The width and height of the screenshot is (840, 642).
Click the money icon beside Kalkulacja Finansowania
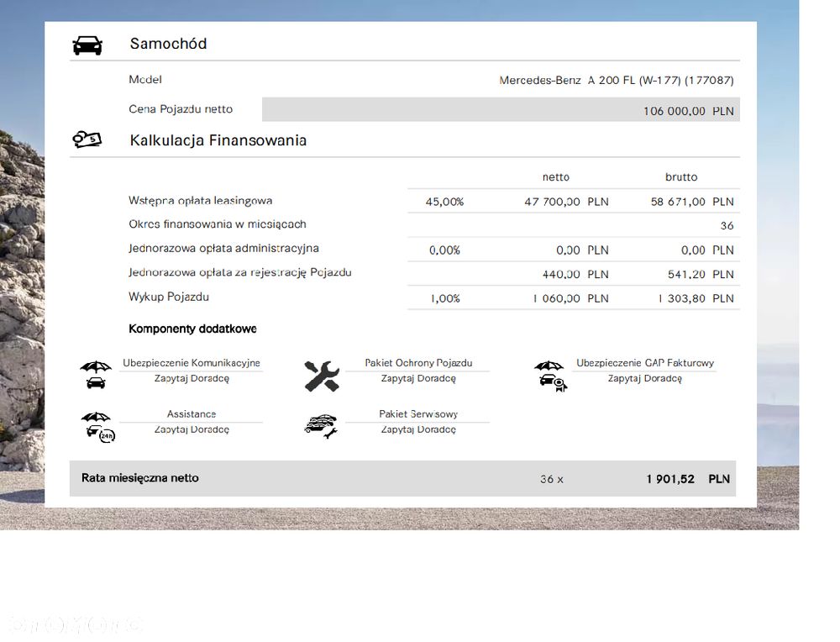[87, 139]
